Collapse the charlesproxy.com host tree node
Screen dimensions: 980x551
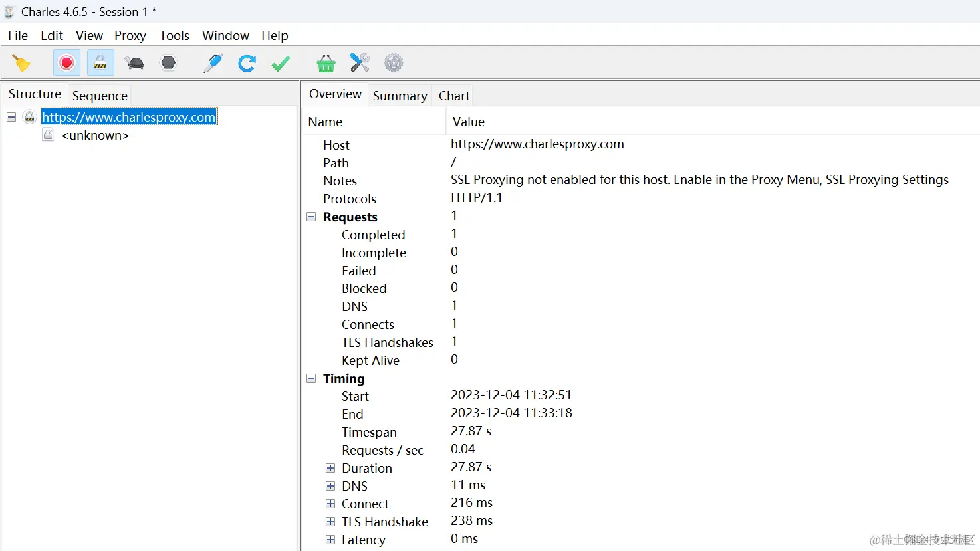pos(11,117)
